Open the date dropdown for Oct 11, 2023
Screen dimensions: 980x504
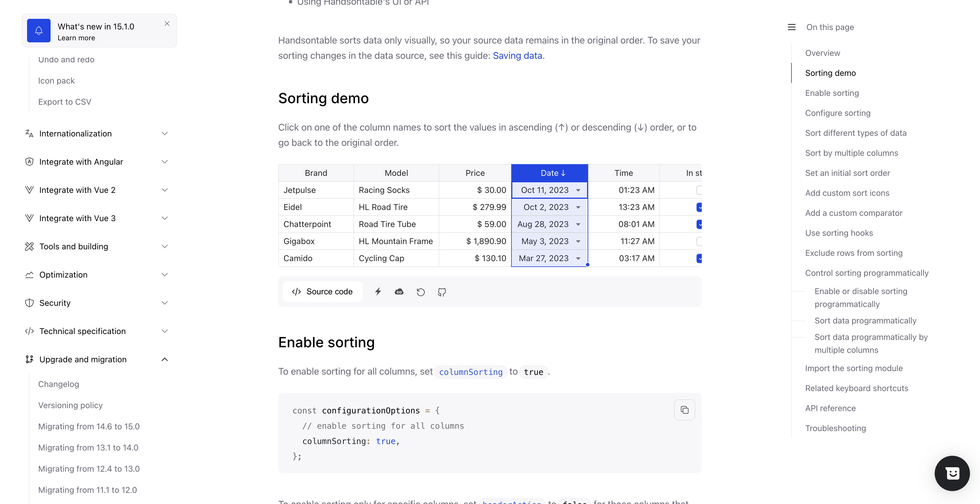(x=578, y=190)
